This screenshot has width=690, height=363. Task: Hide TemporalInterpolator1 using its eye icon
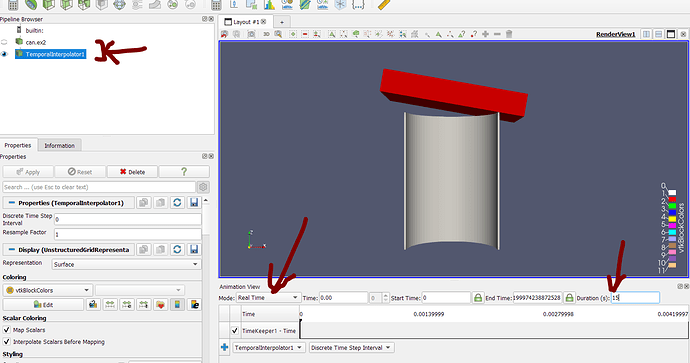4,54
